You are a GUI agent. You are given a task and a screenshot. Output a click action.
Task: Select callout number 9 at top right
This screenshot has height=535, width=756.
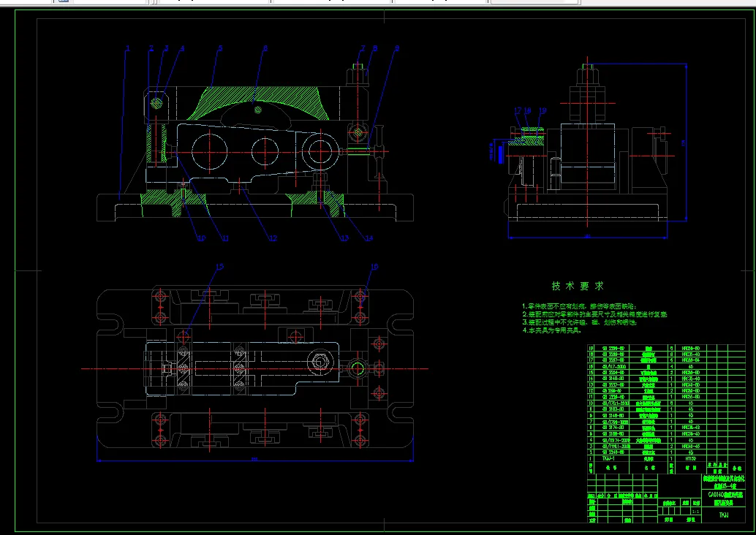click(x=396, y=49)
